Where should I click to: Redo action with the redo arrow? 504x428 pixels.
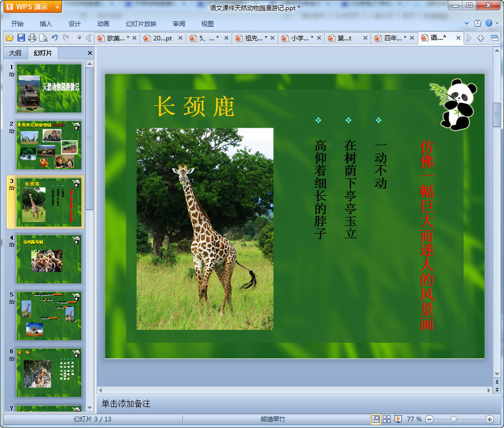[66, 38]
